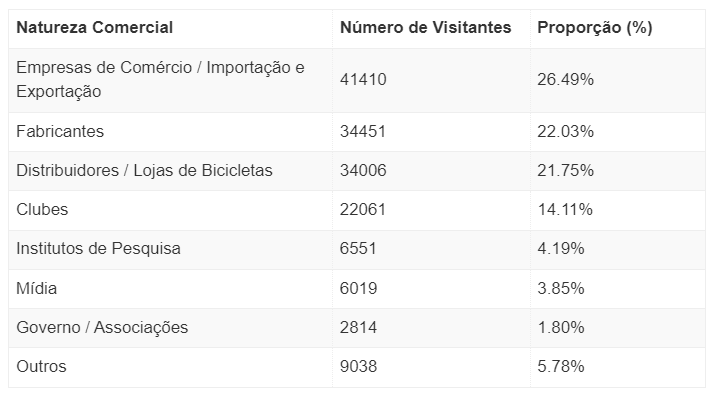This screenshot has height=398, width=716.
Task: Select the 1.80% proportion cell
Action: pos(561,327)
